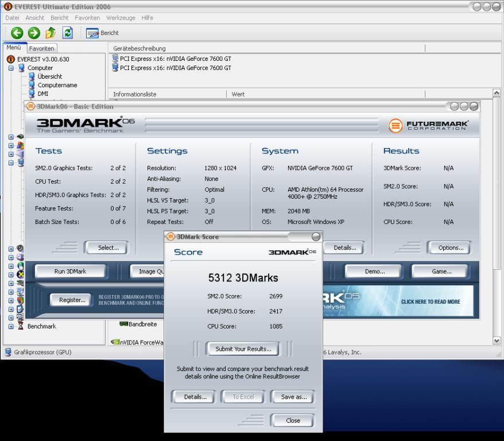This screenshot has width=504, height=441.
Task: Click the Gerätebeschreibung column header
Action: [x=266, y=48]
